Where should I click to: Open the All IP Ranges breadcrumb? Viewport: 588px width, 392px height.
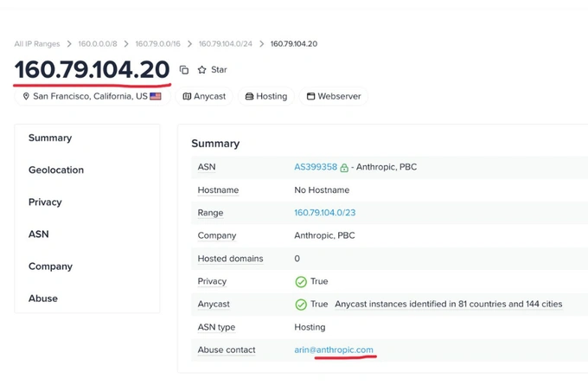37,44
